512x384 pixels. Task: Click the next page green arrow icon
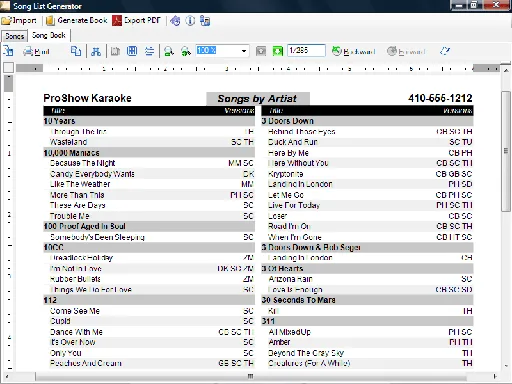[x=277, y=51]
